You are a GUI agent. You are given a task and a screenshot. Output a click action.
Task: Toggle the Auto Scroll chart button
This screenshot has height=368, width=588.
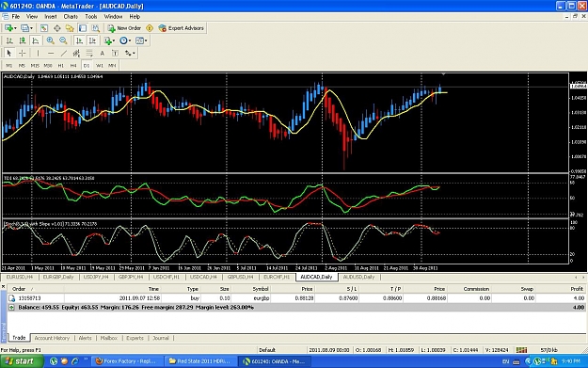(x=79, y=40)
